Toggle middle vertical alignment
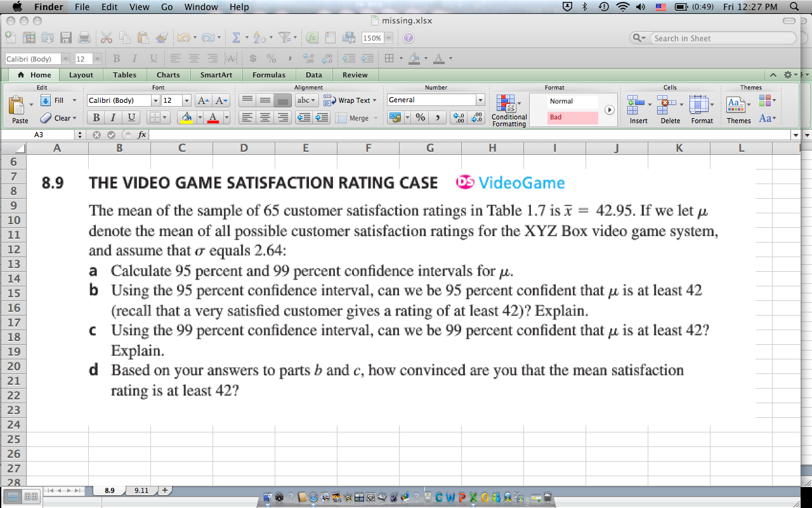Screen dimensions: 812x508 [x=265, y=100]
